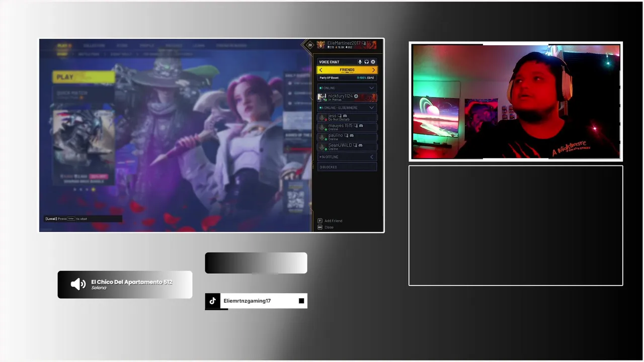
Task: Click the Discord icon next to mauyes 1515
Action: click(x=361, y=126)
